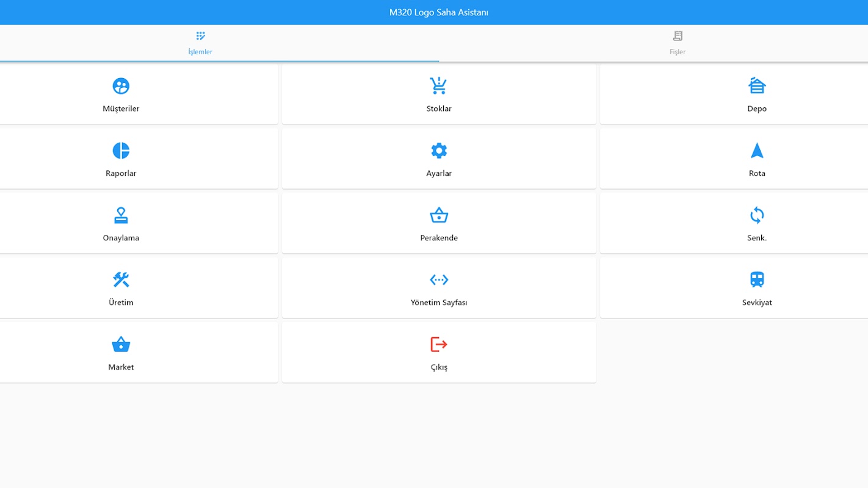
Task: Click the İşlemer tab grid icon
Action: tap(200, 36)
